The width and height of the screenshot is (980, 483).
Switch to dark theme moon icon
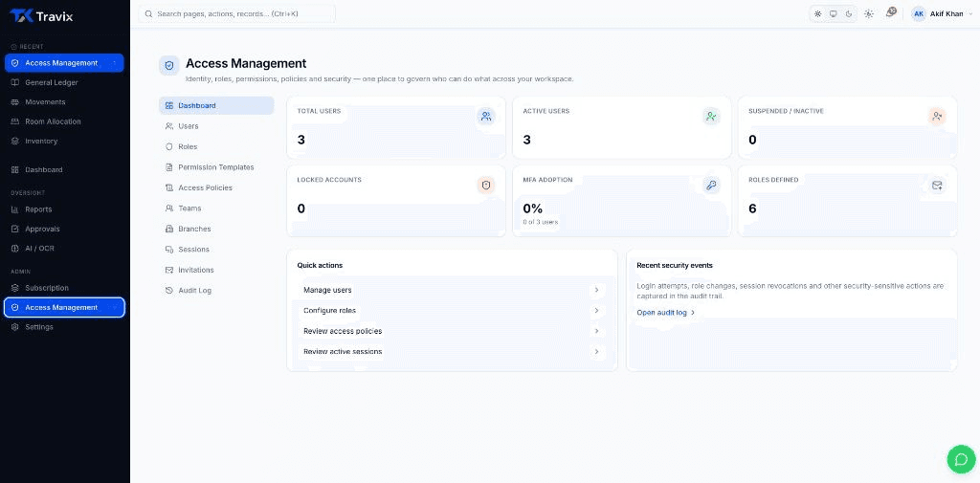(x=849, y=13)
